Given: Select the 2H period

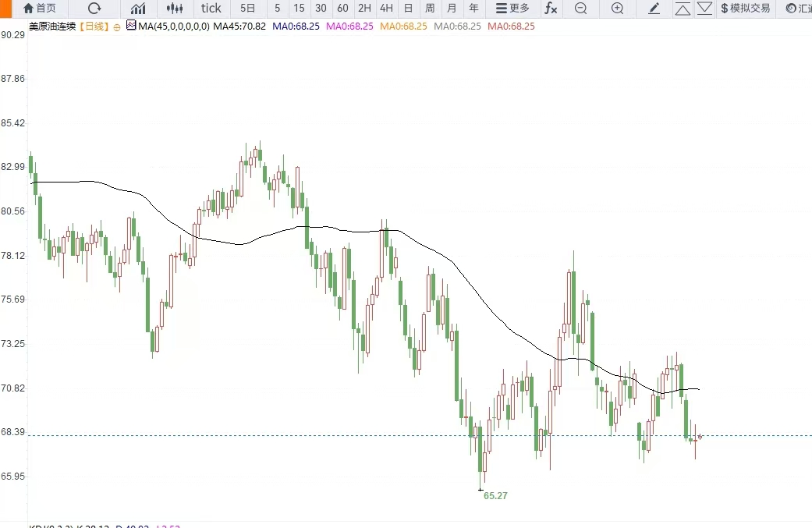Looking at the screenshot, I should 364,9.
